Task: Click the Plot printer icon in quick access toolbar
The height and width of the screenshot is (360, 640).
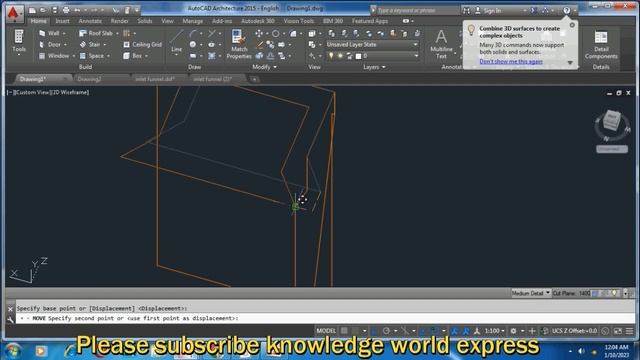Action: click(x=66, y=10)
